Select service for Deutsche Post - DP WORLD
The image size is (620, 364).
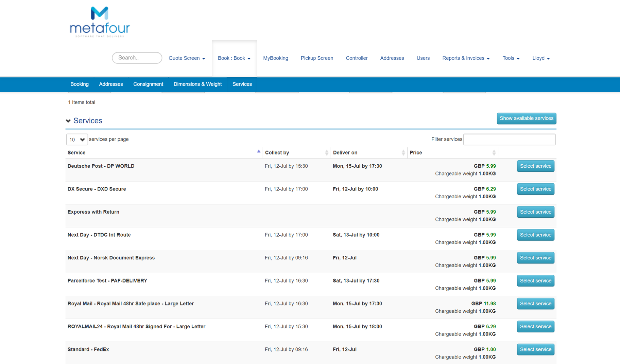536,166
